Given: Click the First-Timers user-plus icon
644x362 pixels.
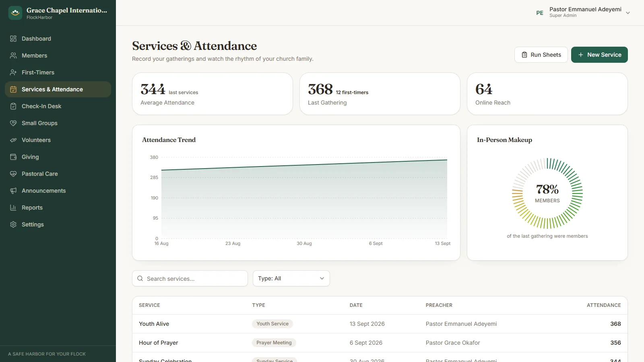Looking at the screenshot, I should click(x=13, y=72).
